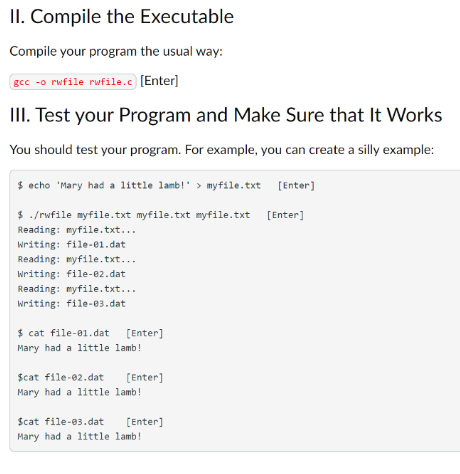Click the 'Writing: file-03.dat' output line

72,304
